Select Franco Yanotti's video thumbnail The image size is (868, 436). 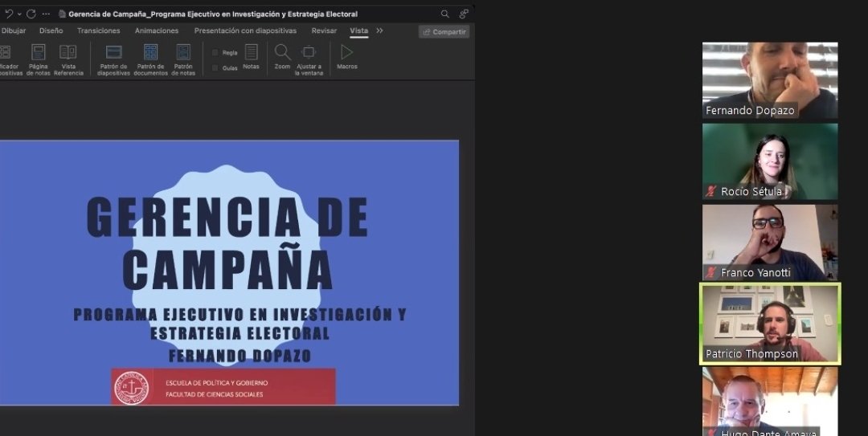(770, 243)
